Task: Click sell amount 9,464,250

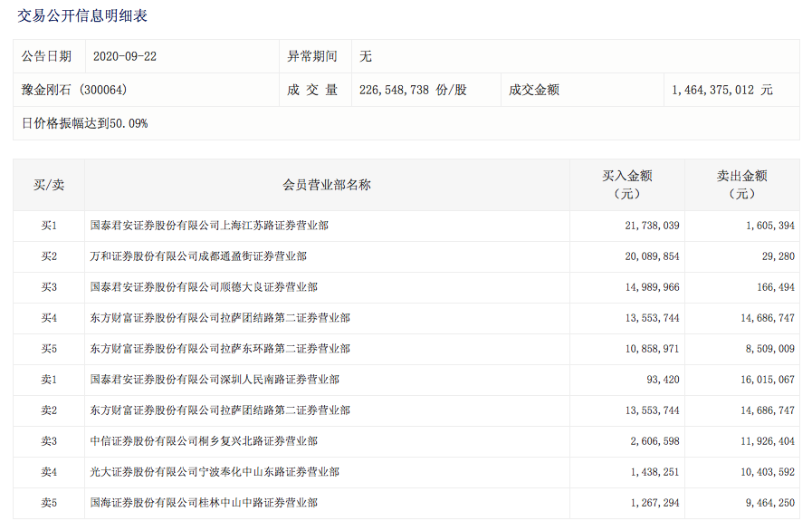Action: click(770, 504)
